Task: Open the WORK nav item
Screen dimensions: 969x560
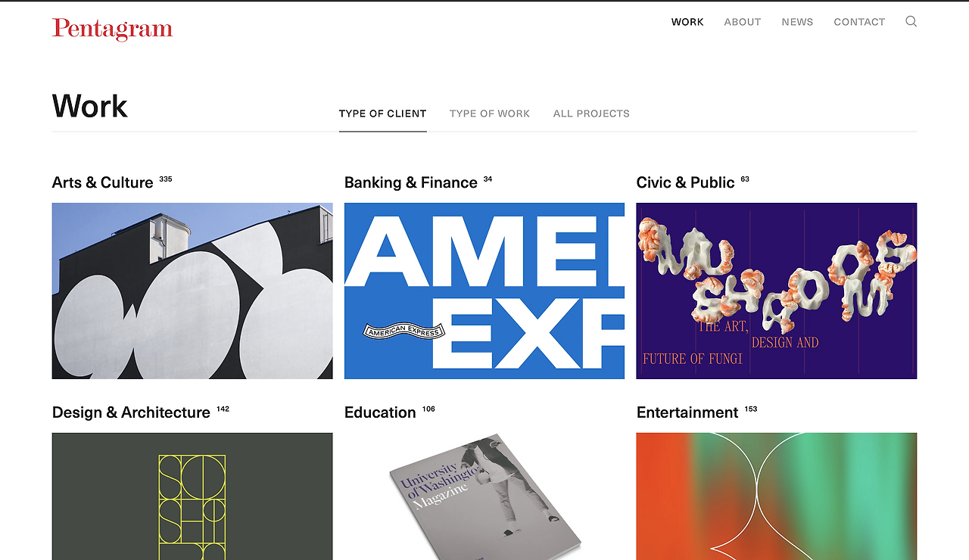Action: point(687,22)
